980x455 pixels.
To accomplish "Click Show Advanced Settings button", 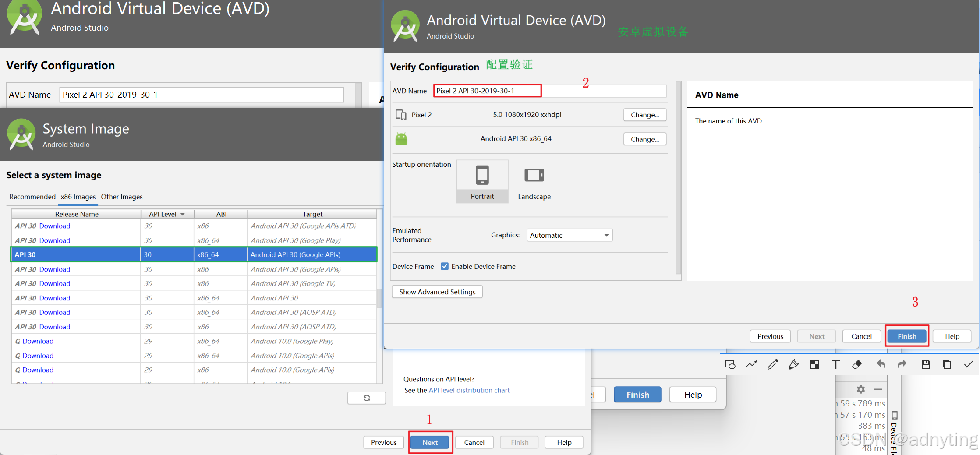I will click(437, 292).
